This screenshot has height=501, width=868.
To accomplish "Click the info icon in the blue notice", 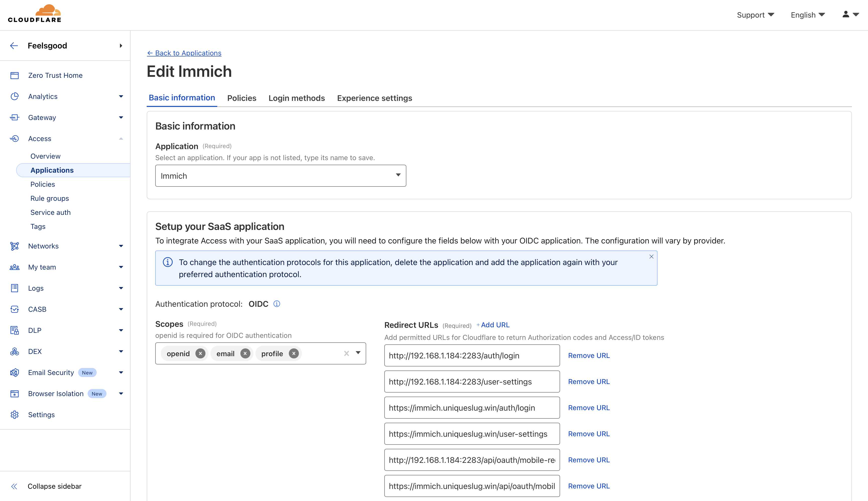I will click(x=168, y=262).
